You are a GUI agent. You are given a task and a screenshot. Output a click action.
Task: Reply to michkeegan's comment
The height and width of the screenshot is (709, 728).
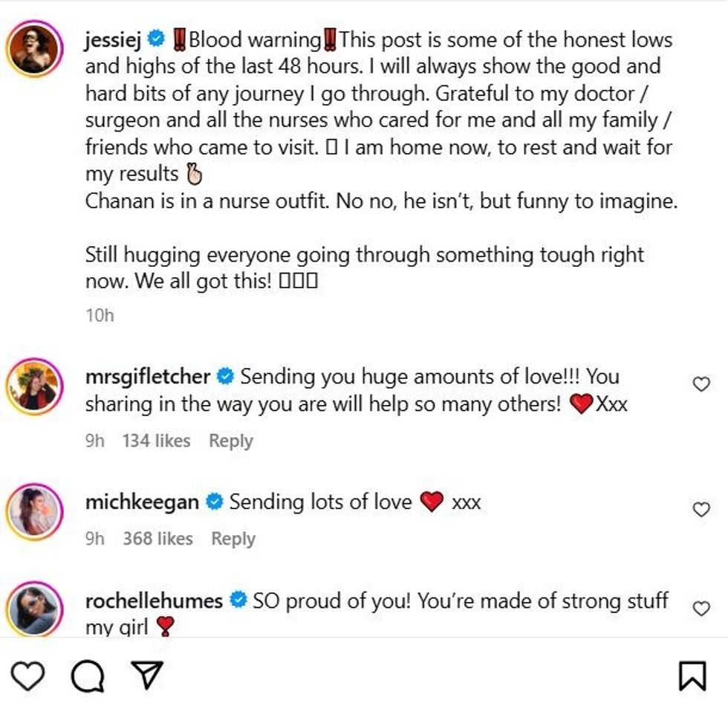[233, 539]
